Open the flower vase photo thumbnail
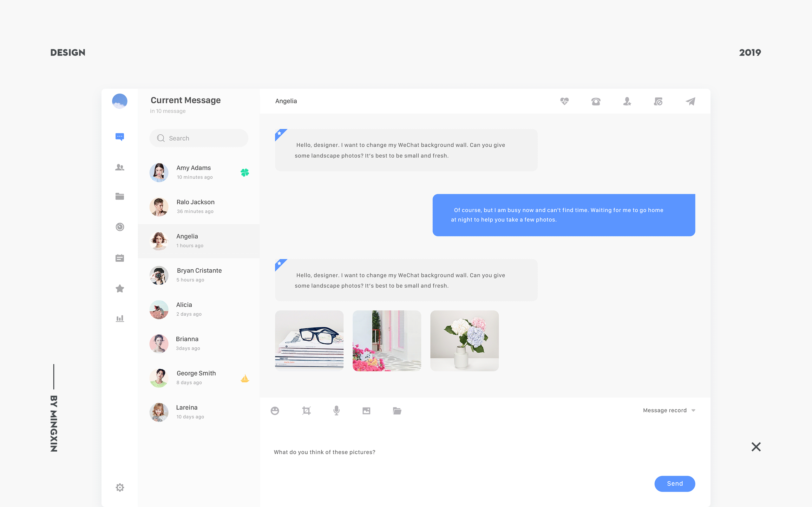812x507 pixels. tap(464, 340)
